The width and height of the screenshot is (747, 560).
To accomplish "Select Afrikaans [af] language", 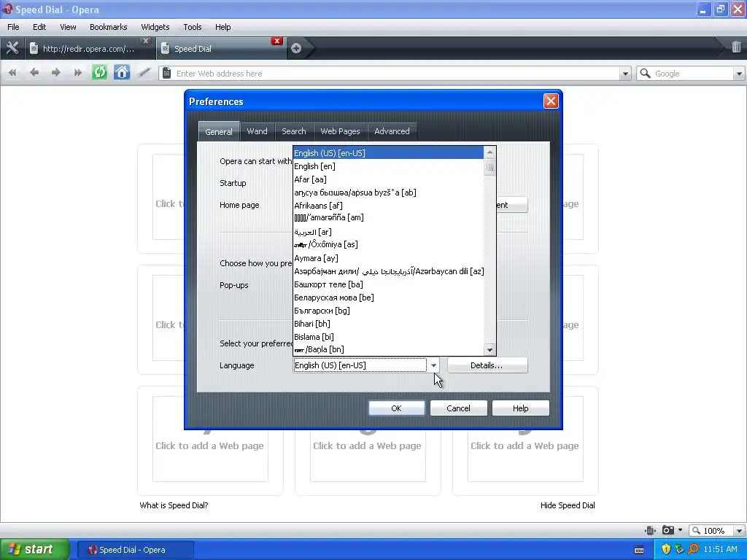I will [x=388, y=206].
